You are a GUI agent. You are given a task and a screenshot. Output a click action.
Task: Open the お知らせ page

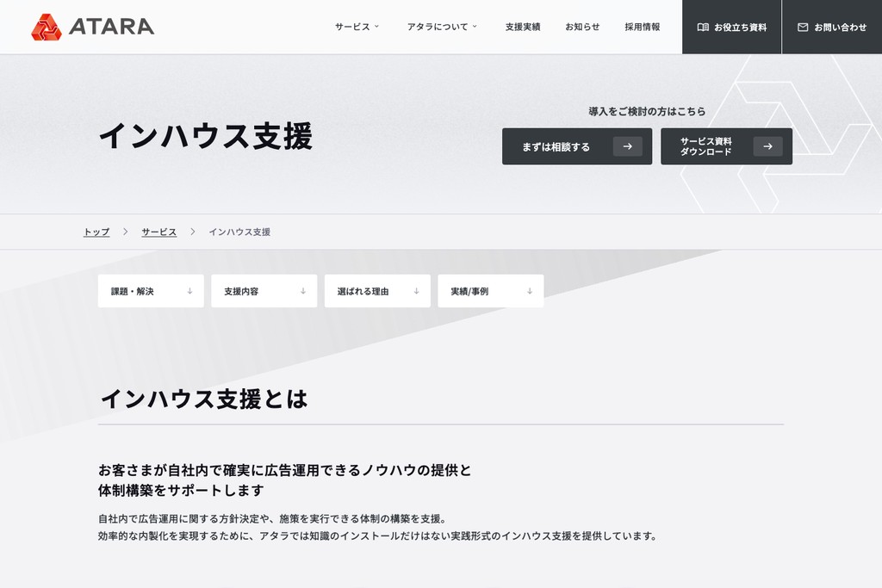[x=582, y=27]
